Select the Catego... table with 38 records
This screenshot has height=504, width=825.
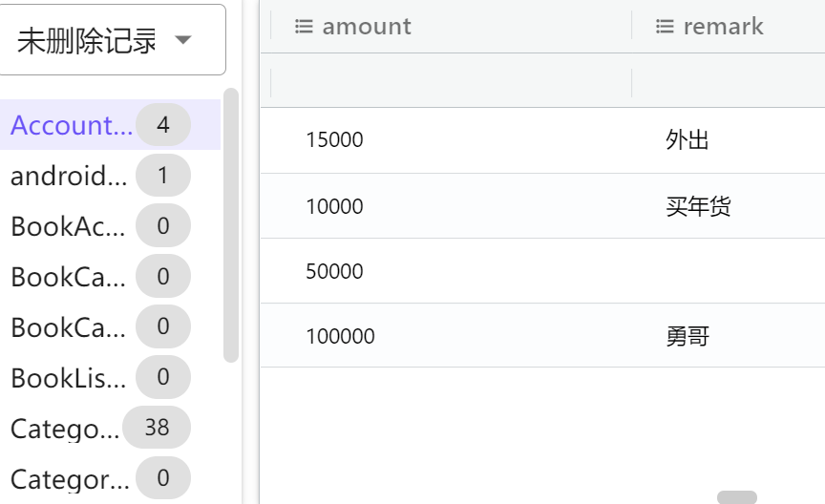coord(65,429)
